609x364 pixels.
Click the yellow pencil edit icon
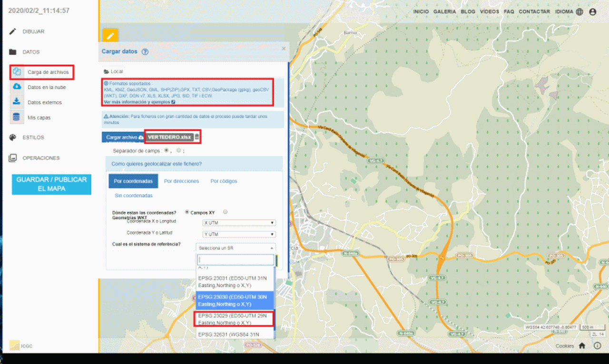110,35
